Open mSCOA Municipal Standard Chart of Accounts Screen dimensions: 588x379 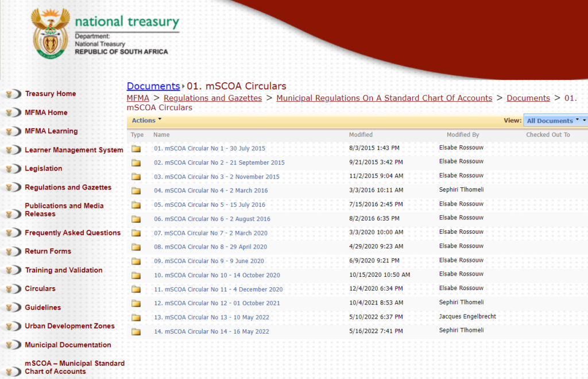pyautogui.click(x=75, y=368)
